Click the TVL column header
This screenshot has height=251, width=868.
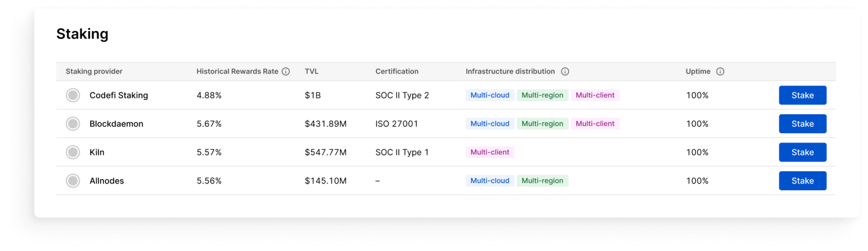click(x=312, y=72)
